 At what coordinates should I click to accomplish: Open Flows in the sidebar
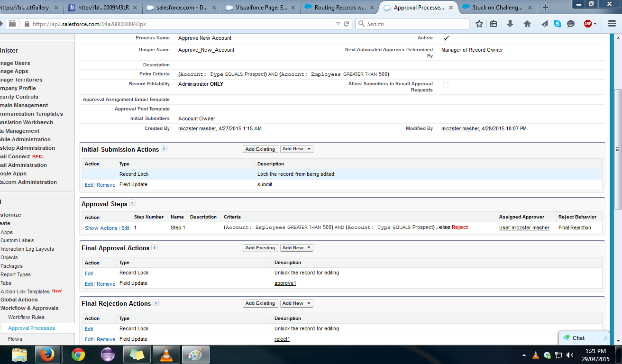pyautogui.click(x=15, y=339)
